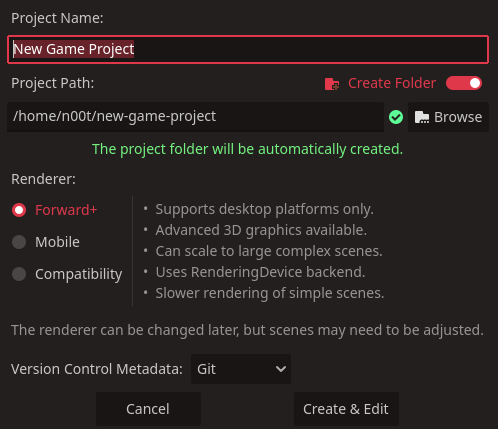Click the Create Folder icon
This screenshot has height=429, width=498.
[332, 84]
